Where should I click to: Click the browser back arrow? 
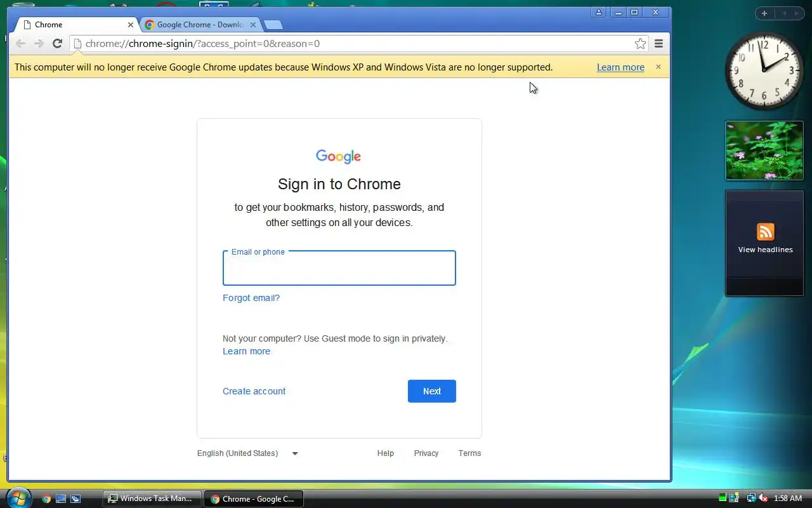(20, 43)
